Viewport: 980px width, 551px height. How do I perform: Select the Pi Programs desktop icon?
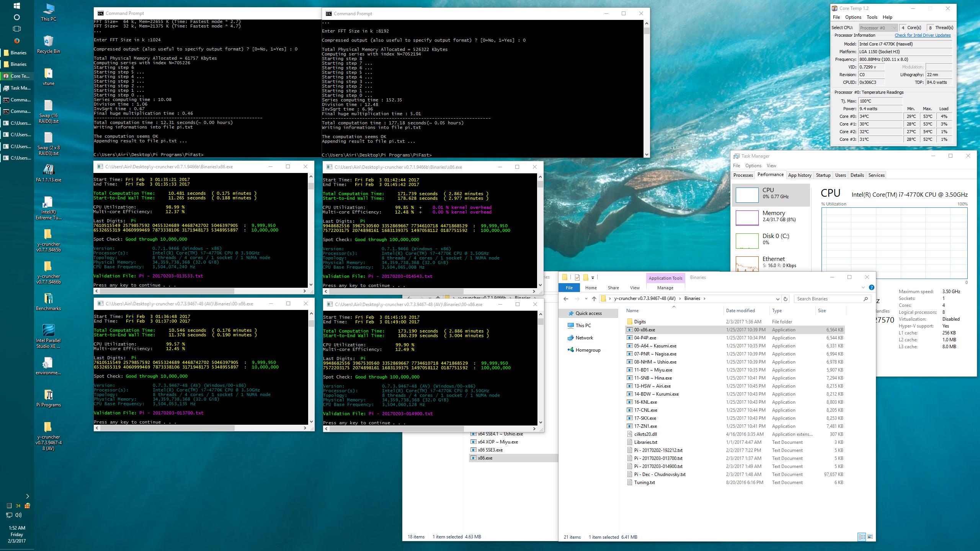[x=48, y=398]
